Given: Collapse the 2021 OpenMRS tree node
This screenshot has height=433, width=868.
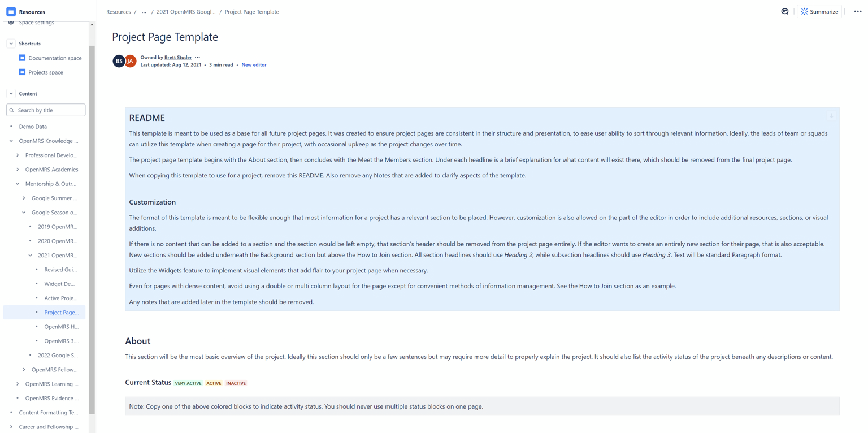Looking at the screenshot, I should click(31, 256).
